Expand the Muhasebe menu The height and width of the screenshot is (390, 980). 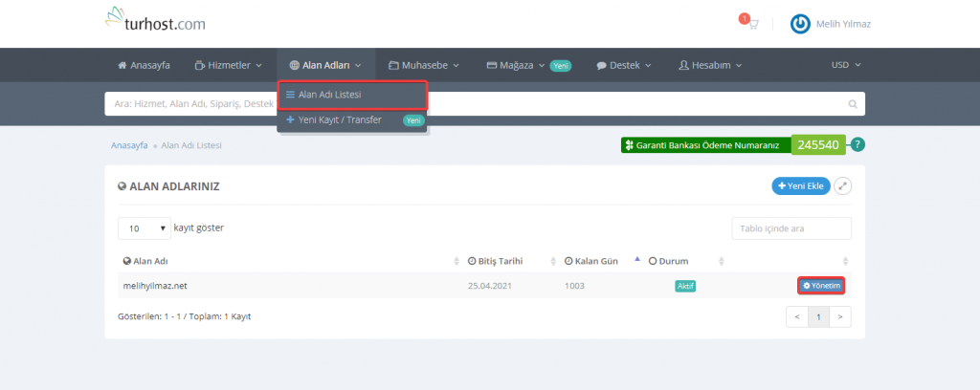(x=424, y=65)
